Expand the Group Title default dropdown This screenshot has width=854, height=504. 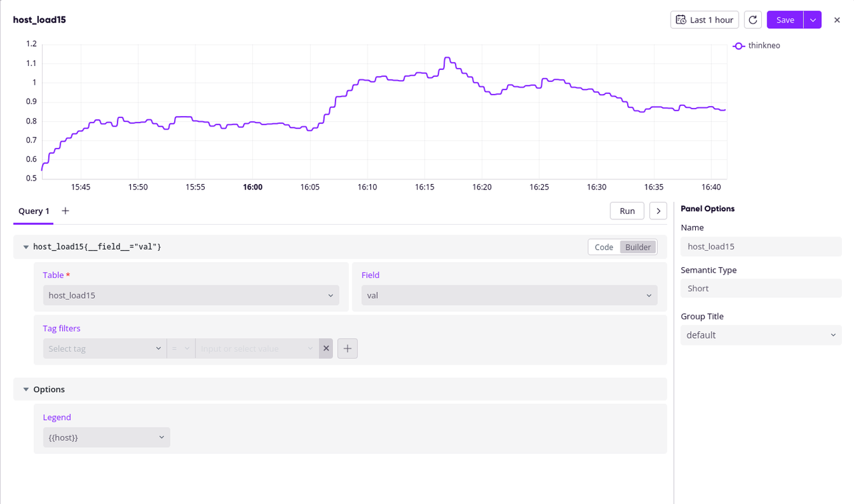(x=761, y=335)
